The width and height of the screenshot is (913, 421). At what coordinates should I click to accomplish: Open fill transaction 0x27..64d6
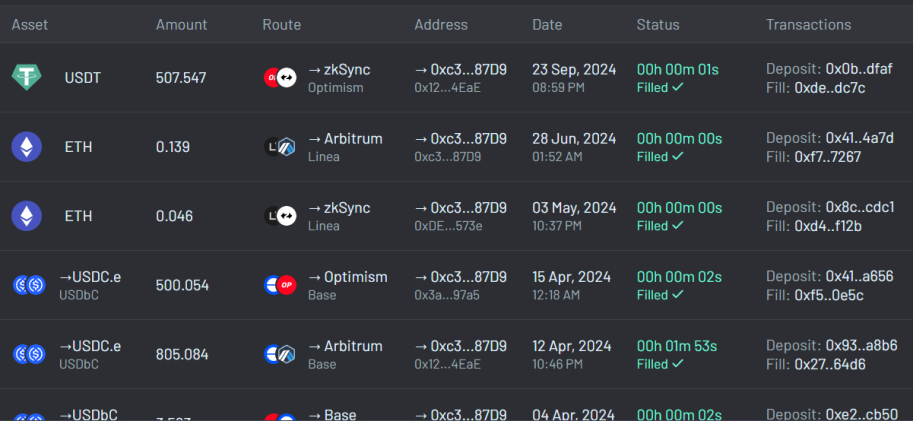coord(830,365)
